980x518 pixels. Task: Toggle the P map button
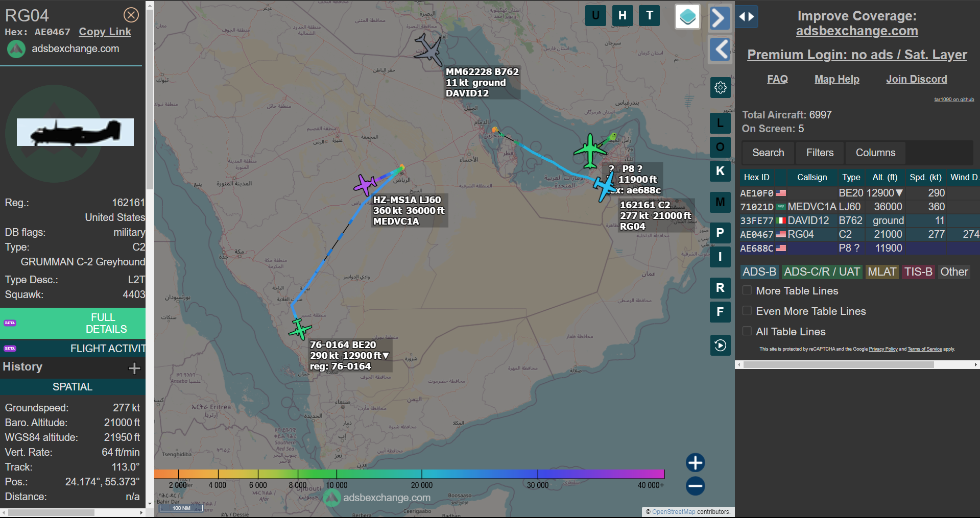tap(720, 233)
